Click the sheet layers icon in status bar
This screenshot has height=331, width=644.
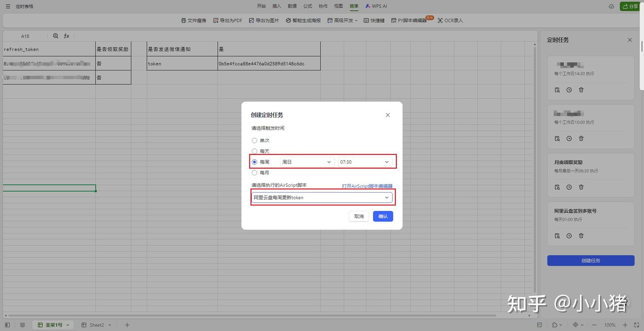22,325
